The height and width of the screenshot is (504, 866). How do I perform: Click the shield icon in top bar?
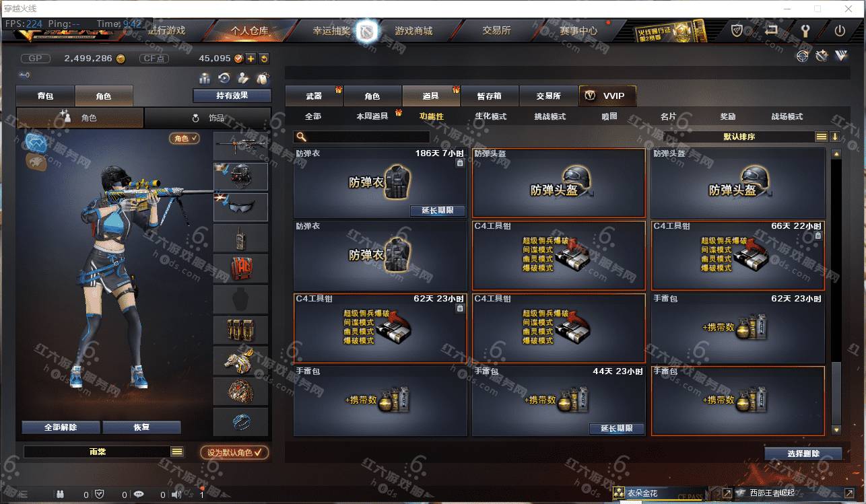pyautogui.click(x=737, y=30)
